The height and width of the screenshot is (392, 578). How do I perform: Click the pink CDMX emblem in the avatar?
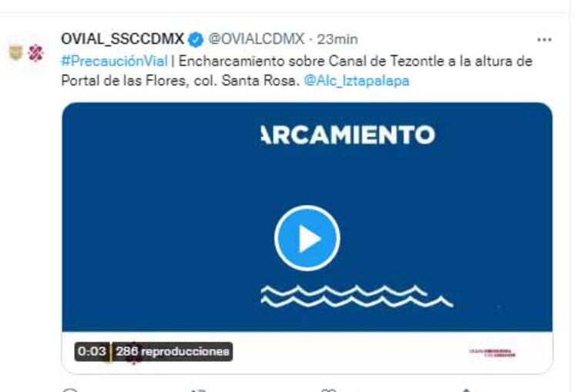click(x=35, y=52)
